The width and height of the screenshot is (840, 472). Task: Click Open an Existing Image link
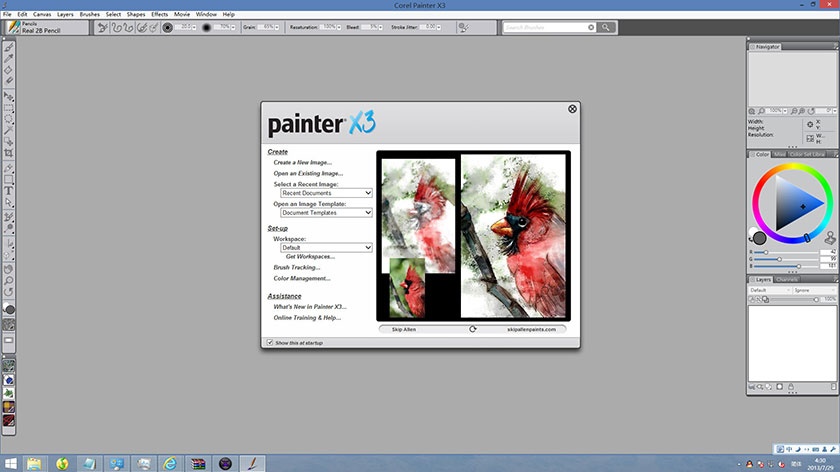(x=308, y=174)
